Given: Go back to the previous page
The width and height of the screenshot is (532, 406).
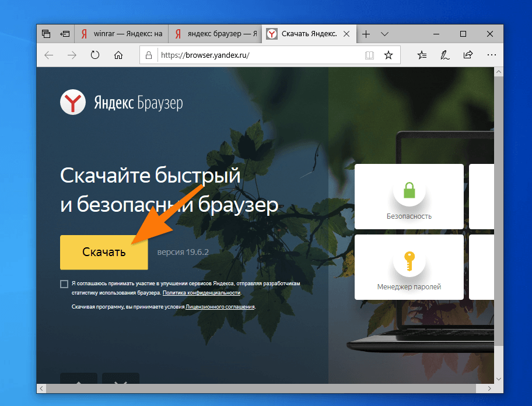Looking at the screenshot, I should (49, 55).
